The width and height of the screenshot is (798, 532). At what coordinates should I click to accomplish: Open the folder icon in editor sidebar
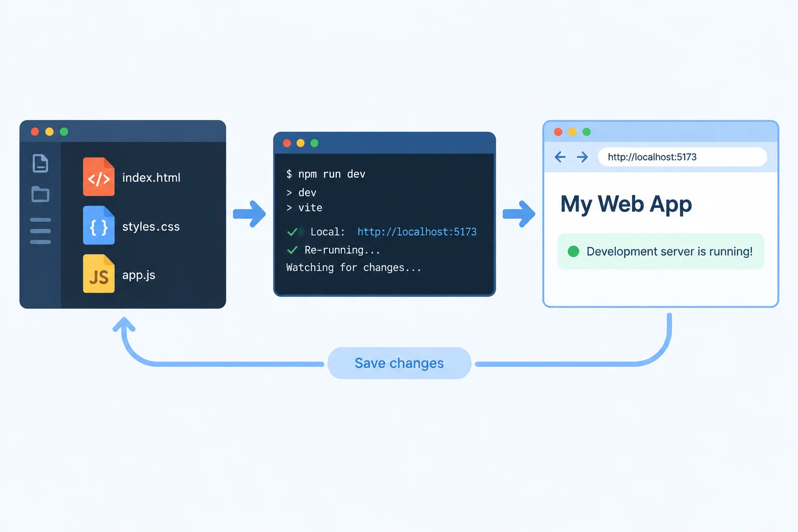(x=41, y=194)
